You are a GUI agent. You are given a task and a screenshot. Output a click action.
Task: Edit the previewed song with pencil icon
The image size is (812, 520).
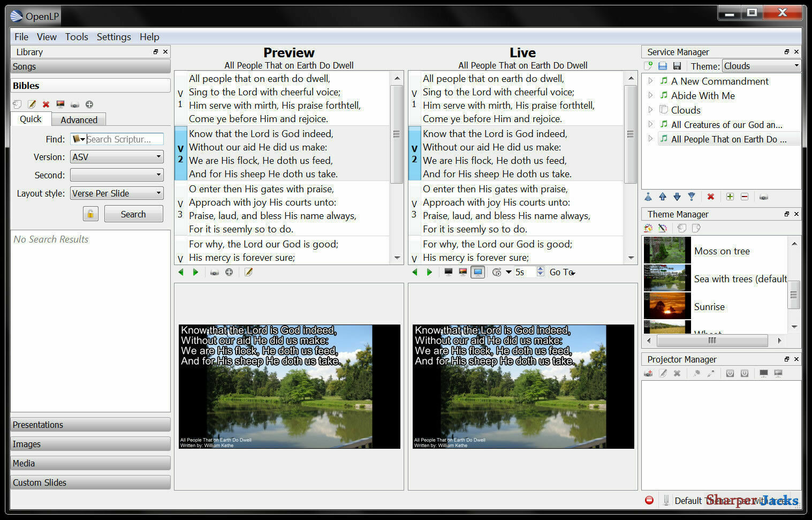(248, 272)
